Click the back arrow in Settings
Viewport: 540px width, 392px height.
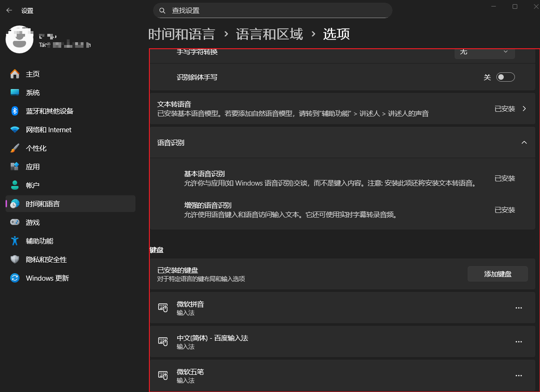pyautogui.click(x=9, y=10)
